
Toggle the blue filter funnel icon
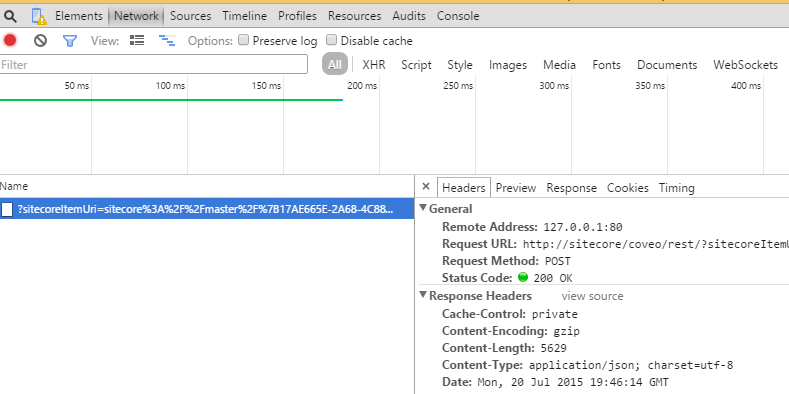(x=70, y=41)
